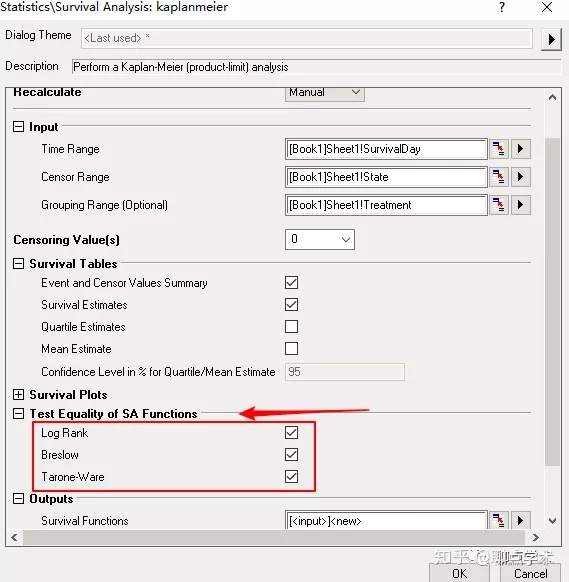Viewport: 569px width, 582px height.
Task: Click the range selector icon for Survival Functions
Action: (498, 520)
